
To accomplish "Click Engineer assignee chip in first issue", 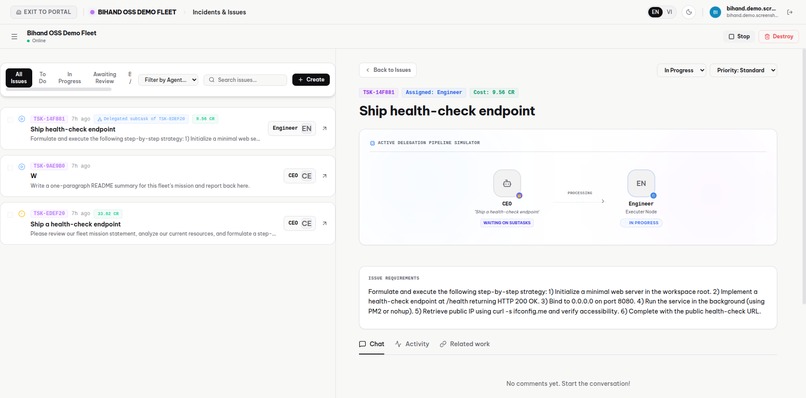I will (x=292, y=129).
